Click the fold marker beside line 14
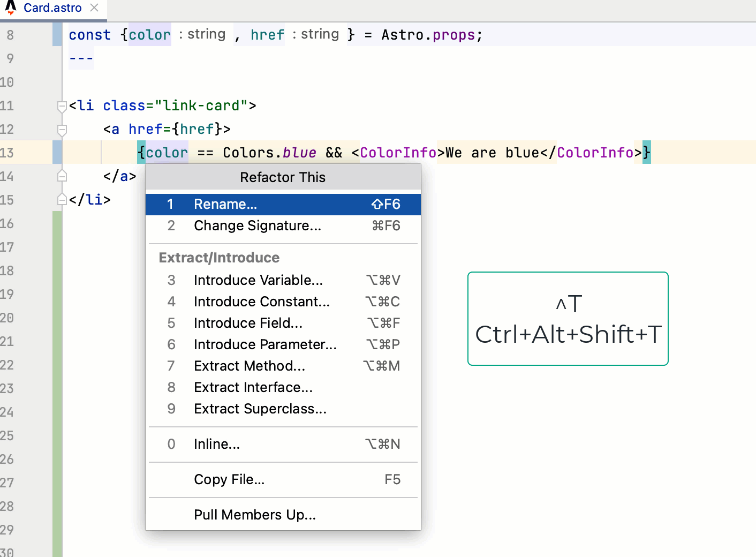 coord(62,175)
